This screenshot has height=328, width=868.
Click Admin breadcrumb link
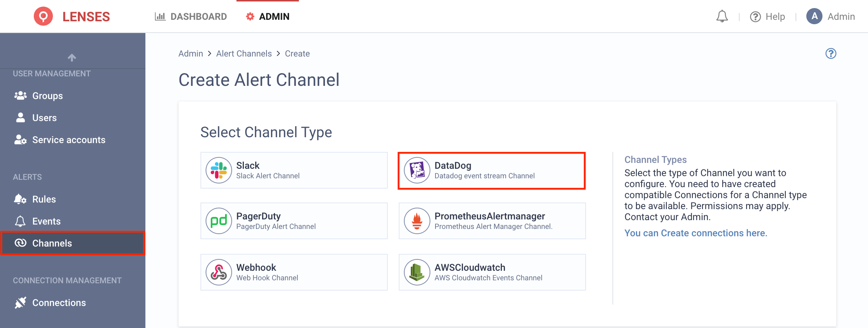pos(191,54)
